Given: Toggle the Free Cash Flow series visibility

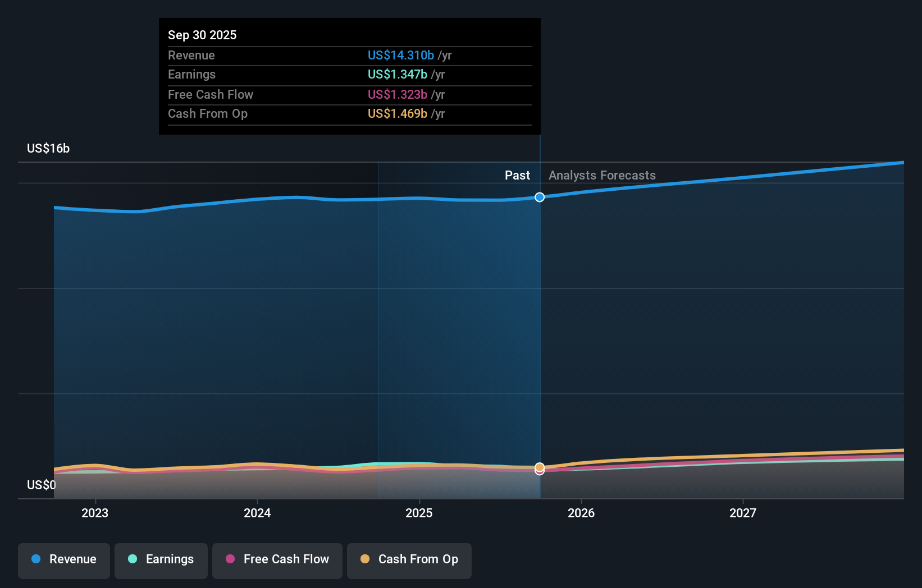Looking at the screenshot, I should [x=277, y=560].
